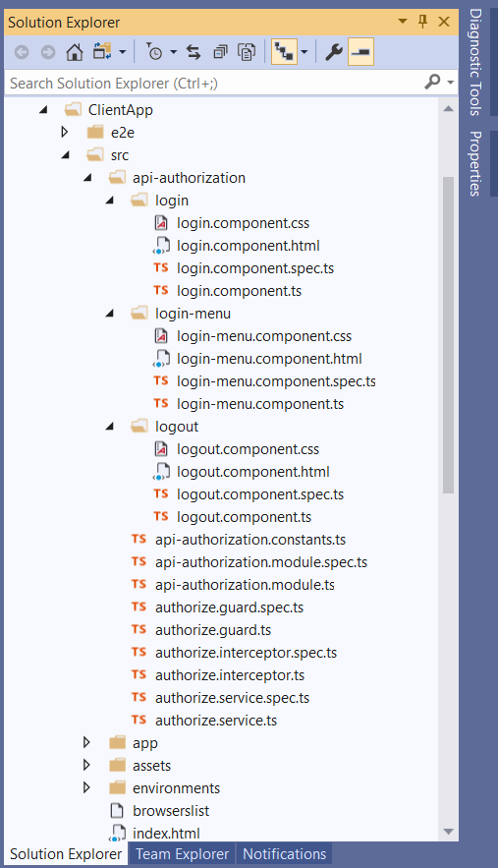
Task: Expand the e2e folder
Action: coord(65,132)
